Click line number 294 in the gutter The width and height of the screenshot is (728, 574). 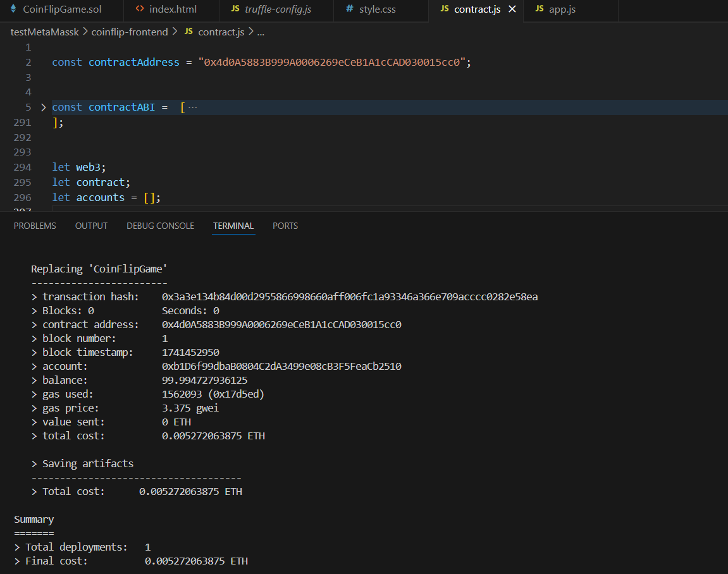tap(22, 168)
